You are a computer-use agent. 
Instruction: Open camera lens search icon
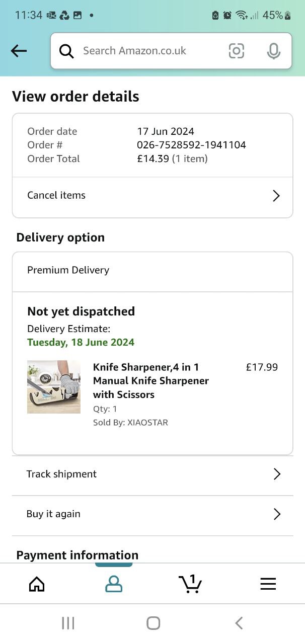pyautogui.click(x=236, y=51)
